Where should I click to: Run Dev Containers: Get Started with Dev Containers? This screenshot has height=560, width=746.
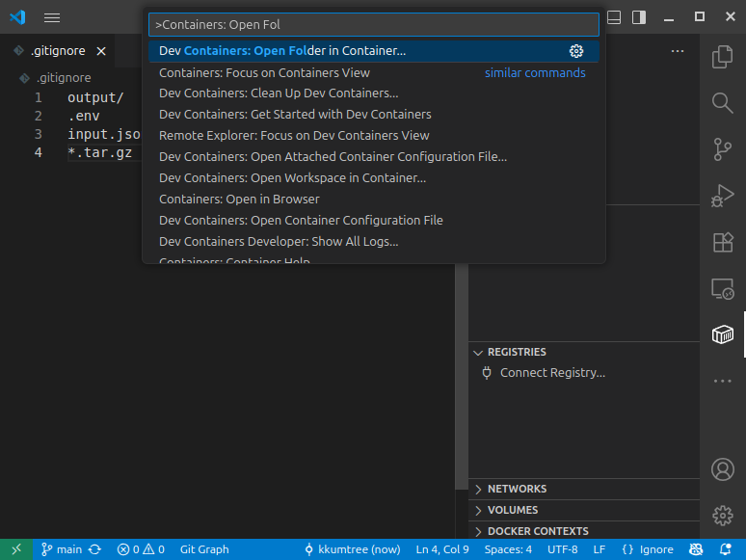click(373, 114)
